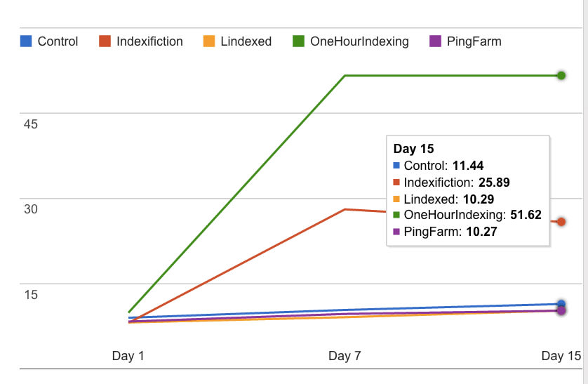Click the Day 7 axis label

click(x=345, y=357)
